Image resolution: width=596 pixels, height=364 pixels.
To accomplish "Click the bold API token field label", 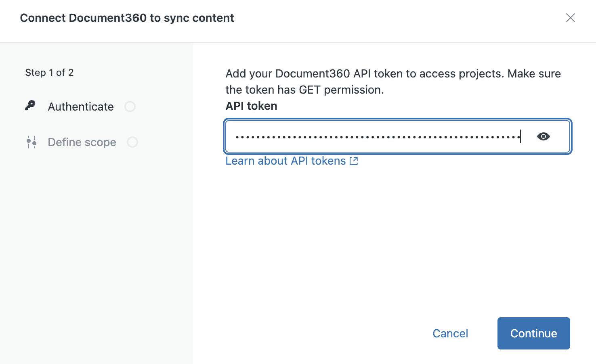I will (251, 106).
